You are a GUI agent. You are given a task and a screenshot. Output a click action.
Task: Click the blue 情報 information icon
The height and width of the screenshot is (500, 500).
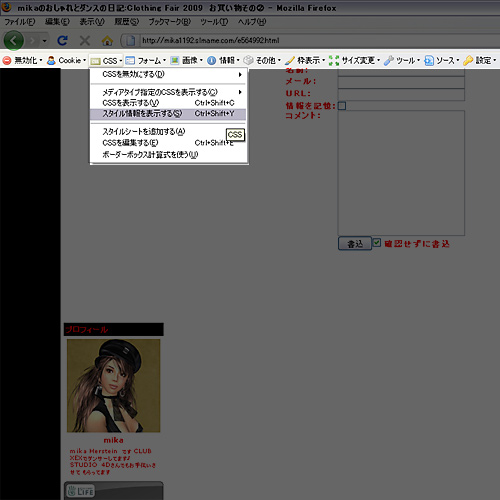[211, 60]
